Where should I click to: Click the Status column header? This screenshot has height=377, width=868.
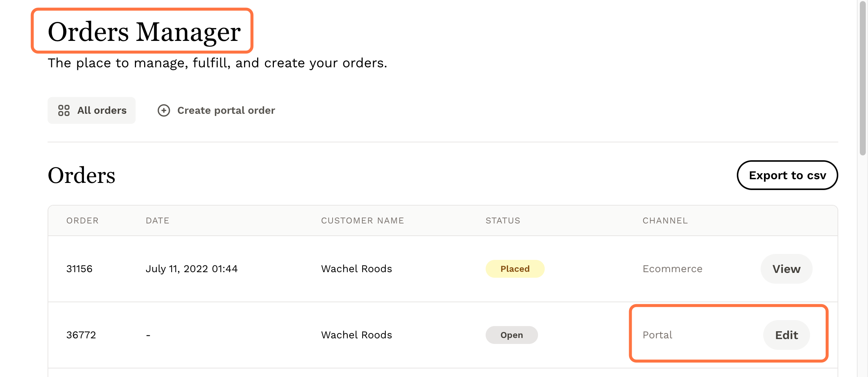click(x=503, y=220)
